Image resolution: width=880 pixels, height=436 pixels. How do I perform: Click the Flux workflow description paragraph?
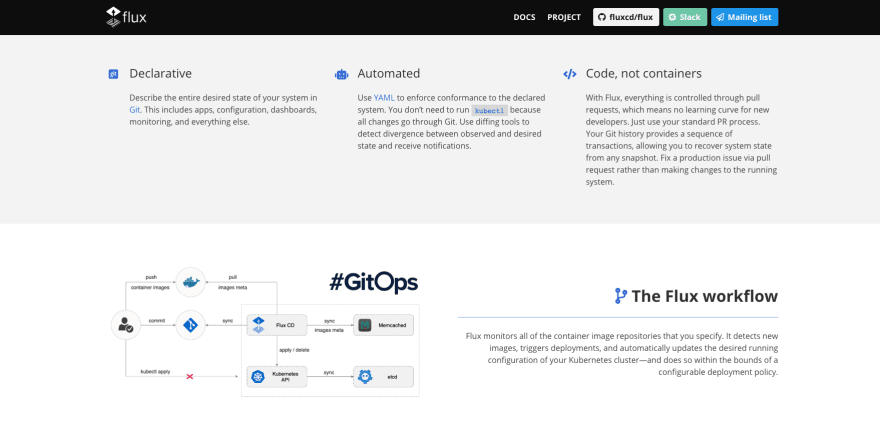621,354
